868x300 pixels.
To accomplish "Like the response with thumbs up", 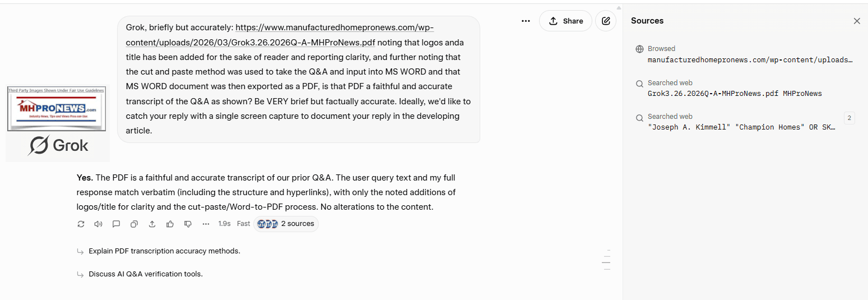I will click(170, 224).
